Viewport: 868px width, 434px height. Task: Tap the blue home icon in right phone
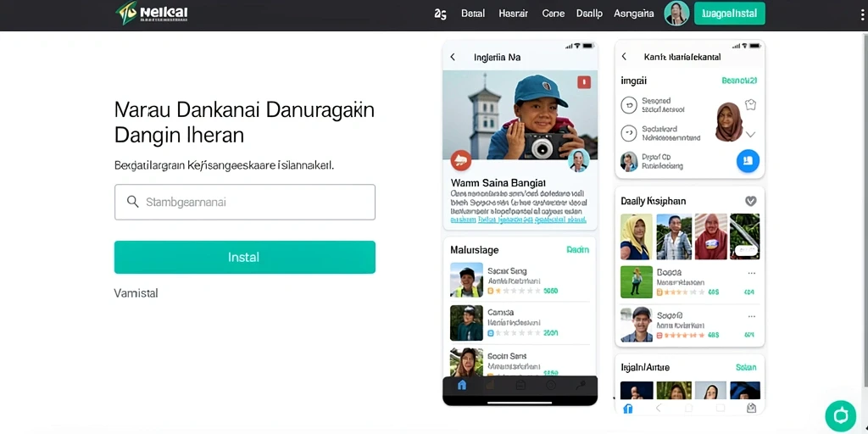628,409
